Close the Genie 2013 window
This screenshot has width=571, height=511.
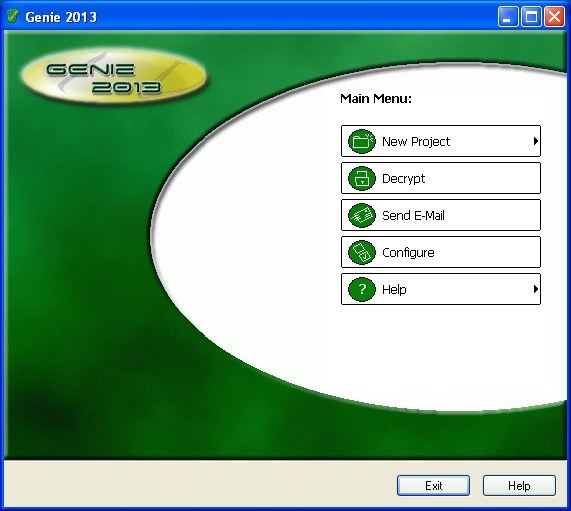[x=554, y=17]
